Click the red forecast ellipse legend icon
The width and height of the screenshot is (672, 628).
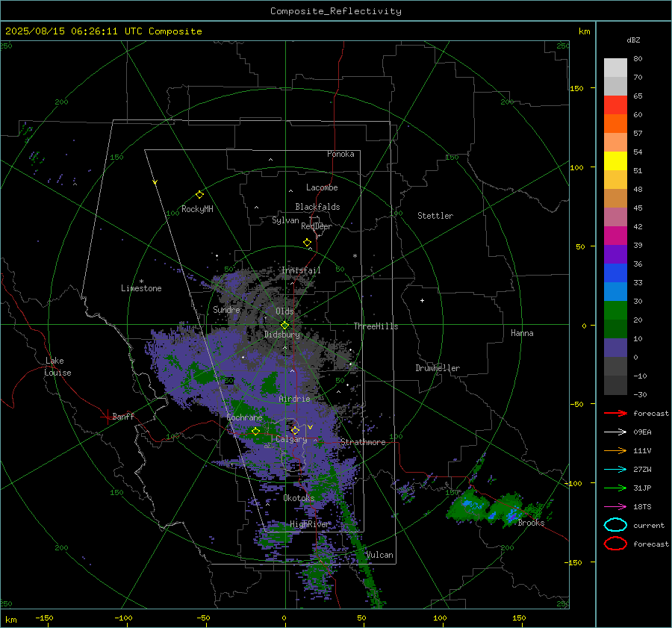coord(615,544)
